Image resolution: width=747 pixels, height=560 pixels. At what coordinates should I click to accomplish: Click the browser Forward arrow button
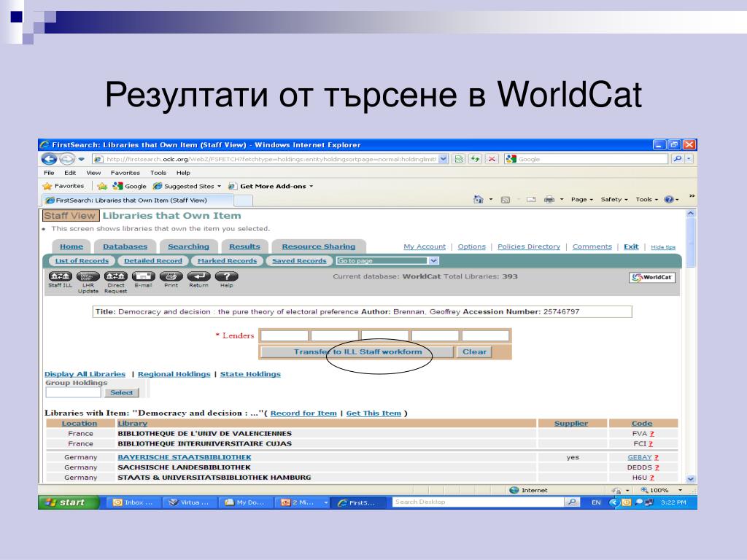tap(66, 159)
